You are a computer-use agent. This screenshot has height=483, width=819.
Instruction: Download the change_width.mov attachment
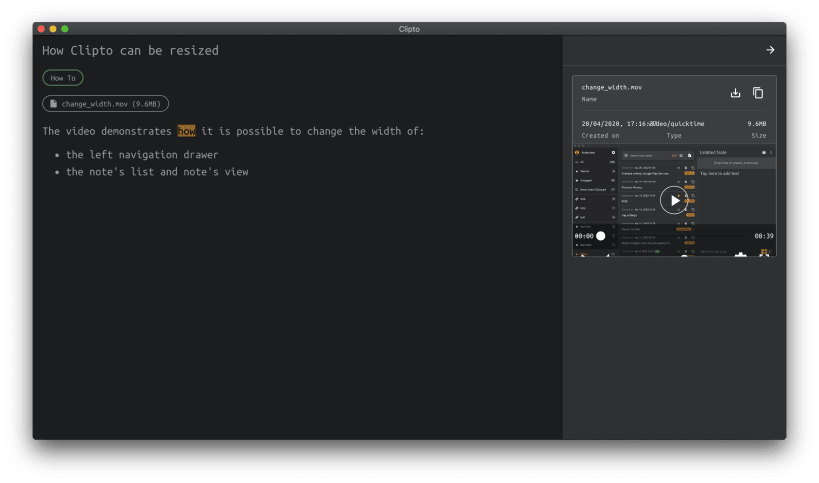click(x=735, y=93)
